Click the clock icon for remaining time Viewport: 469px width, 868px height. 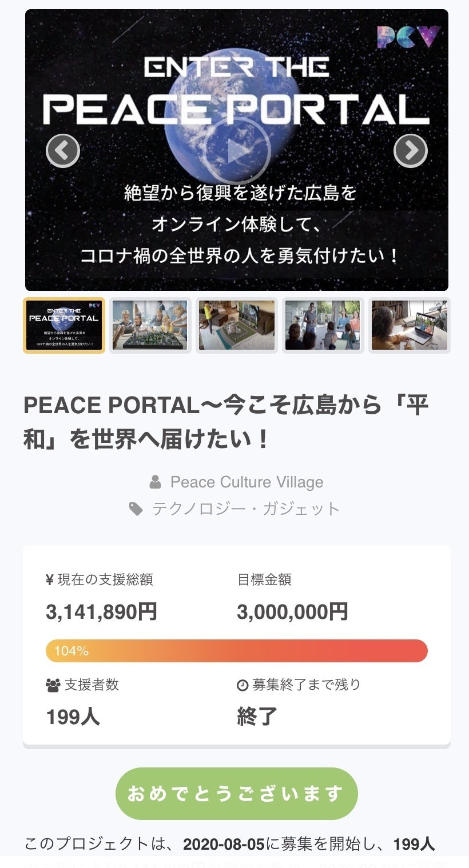[243, 685]
